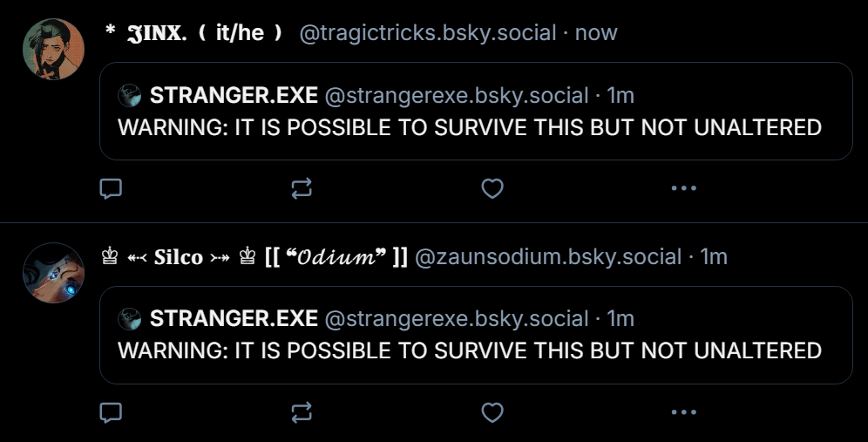868x442 pixels.
Task: Click STRANGER.EXE avatar in JINX's quoted post
Action: pos(130,95)
